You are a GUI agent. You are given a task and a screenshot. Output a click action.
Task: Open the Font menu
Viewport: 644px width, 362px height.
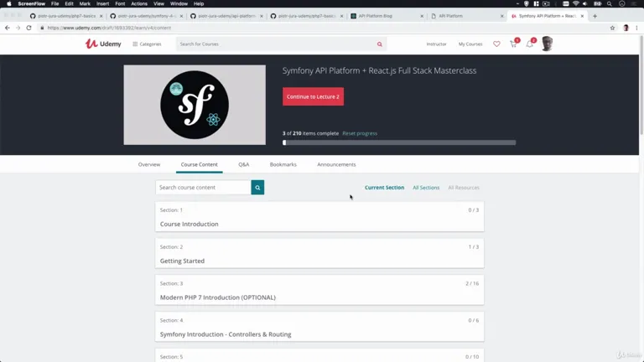(x=120, y=3)
